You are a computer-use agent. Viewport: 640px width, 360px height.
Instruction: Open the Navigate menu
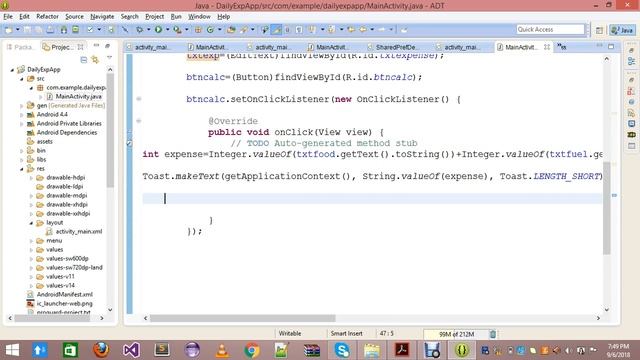pyautogui.click(x=102, y=16)
